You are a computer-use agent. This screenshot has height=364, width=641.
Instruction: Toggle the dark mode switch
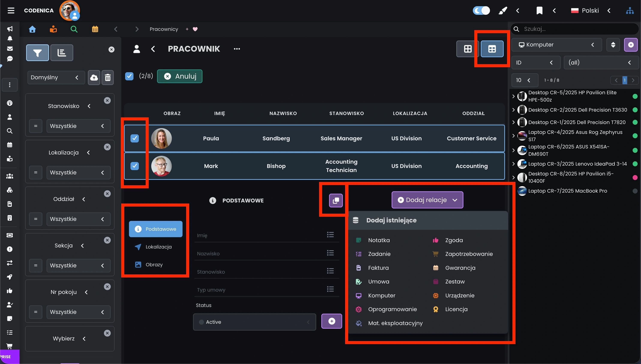pos(481,10)
